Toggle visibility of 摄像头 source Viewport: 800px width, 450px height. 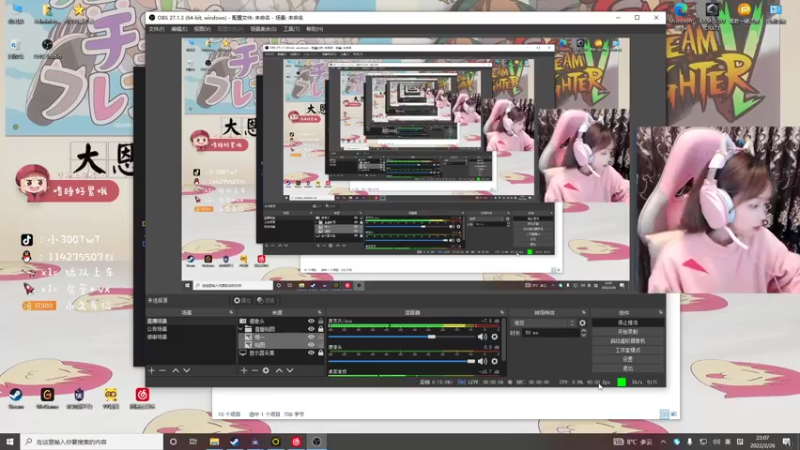(x=311, y=321)
